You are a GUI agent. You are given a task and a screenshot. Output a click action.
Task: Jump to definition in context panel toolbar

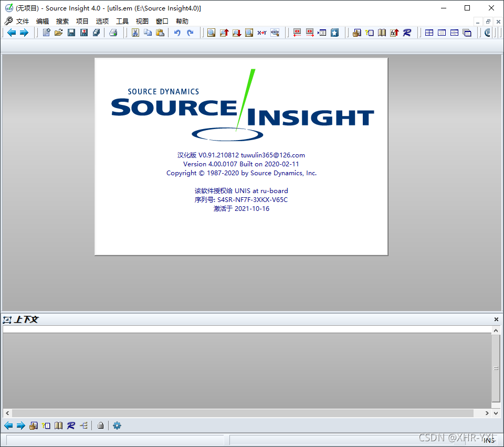click(34, 425)
